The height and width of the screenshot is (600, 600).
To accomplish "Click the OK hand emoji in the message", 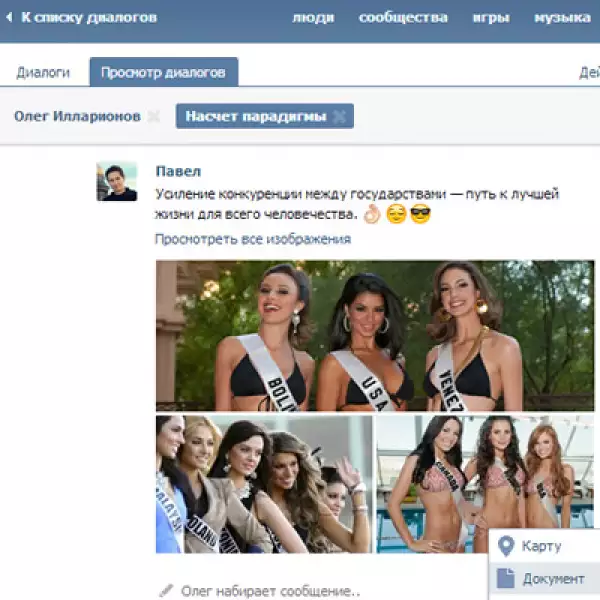I will 372,214.
